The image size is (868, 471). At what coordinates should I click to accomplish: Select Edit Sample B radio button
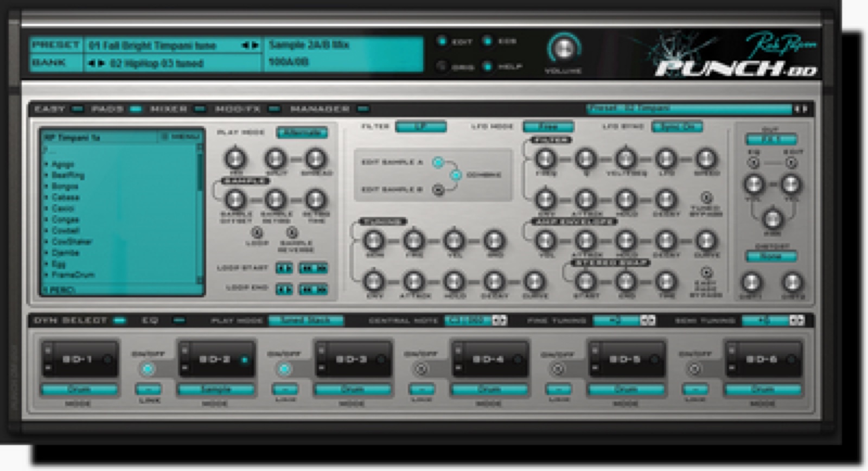coord(438,189)
